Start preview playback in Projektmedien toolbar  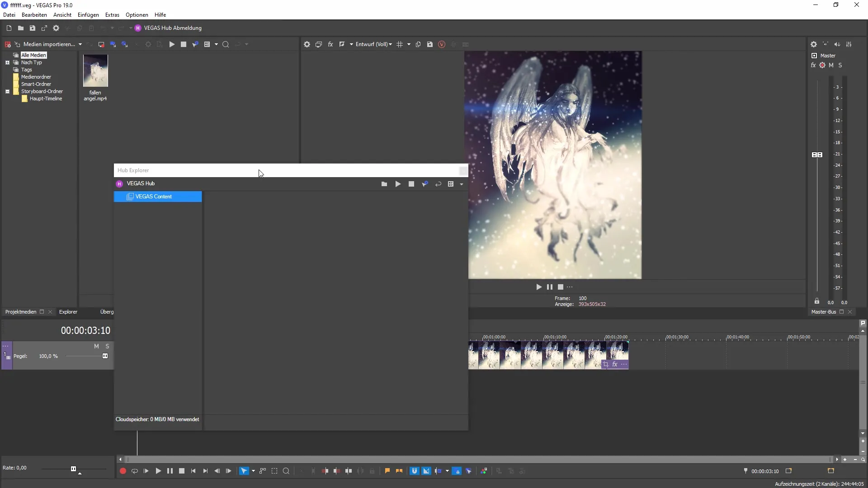click(x=172, y=44)
